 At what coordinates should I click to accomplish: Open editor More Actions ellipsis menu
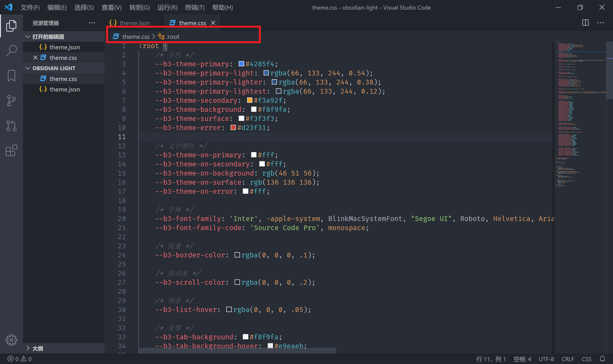(x=601, y=23)
